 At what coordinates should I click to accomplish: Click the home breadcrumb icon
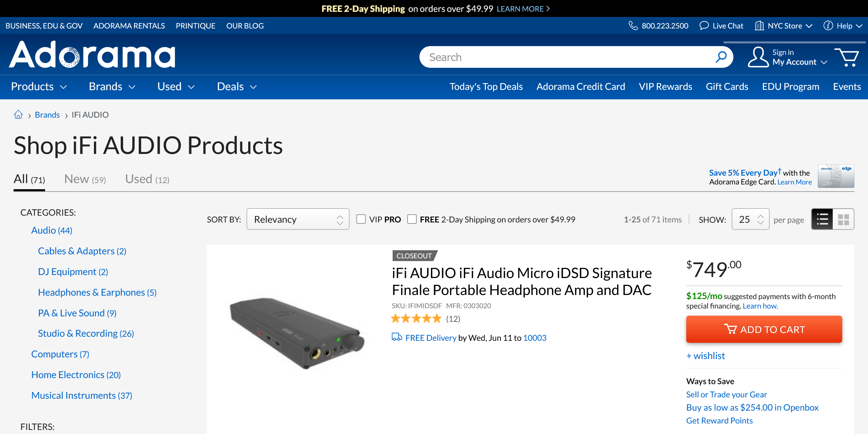click(x=18, y=115)
